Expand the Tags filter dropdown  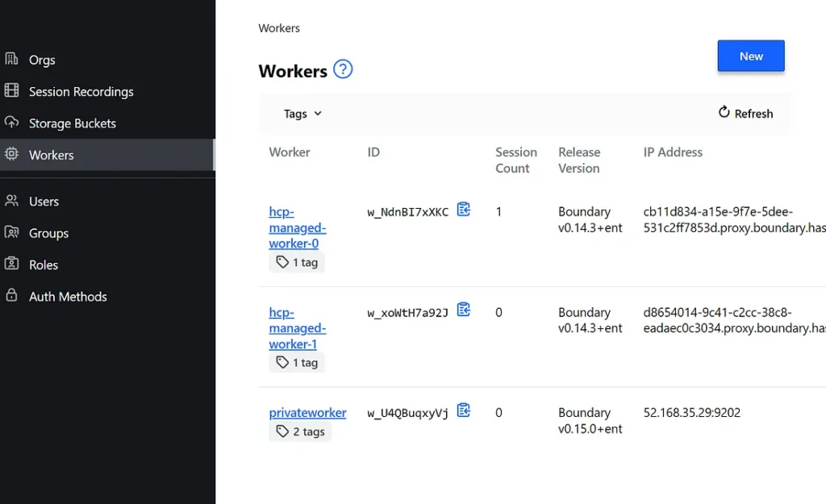tap(303, 114)
